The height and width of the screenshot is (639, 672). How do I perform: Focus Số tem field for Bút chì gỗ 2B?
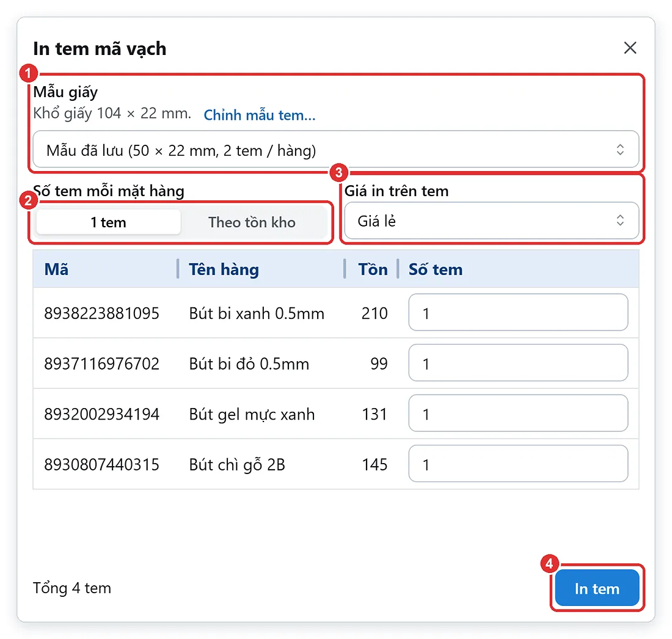(x=518, y=463)
